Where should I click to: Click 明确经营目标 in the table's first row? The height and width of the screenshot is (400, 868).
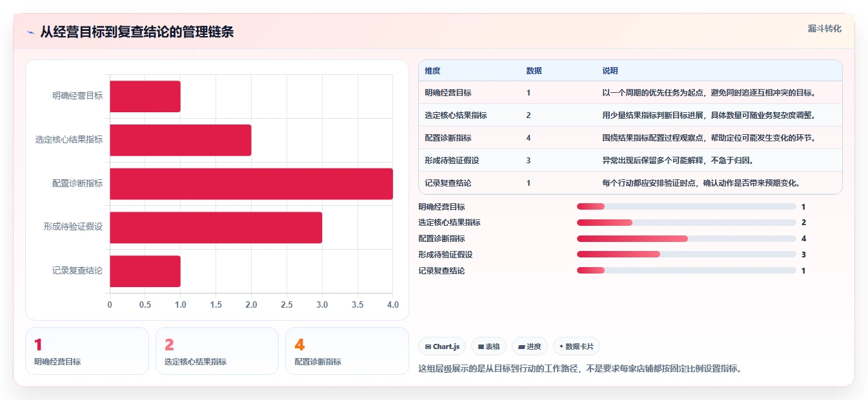449,92
